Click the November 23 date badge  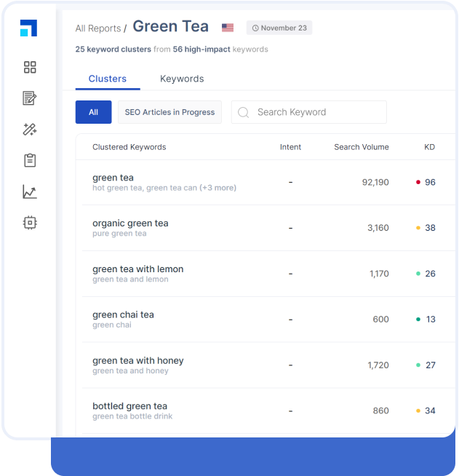pyautogui.click(x=279, y=28)
